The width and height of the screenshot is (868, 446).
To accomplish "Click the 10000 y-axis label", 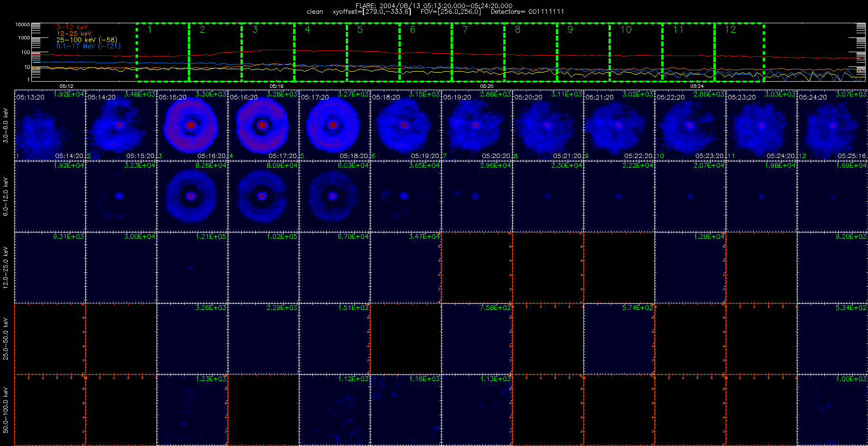I will [22, 25].
